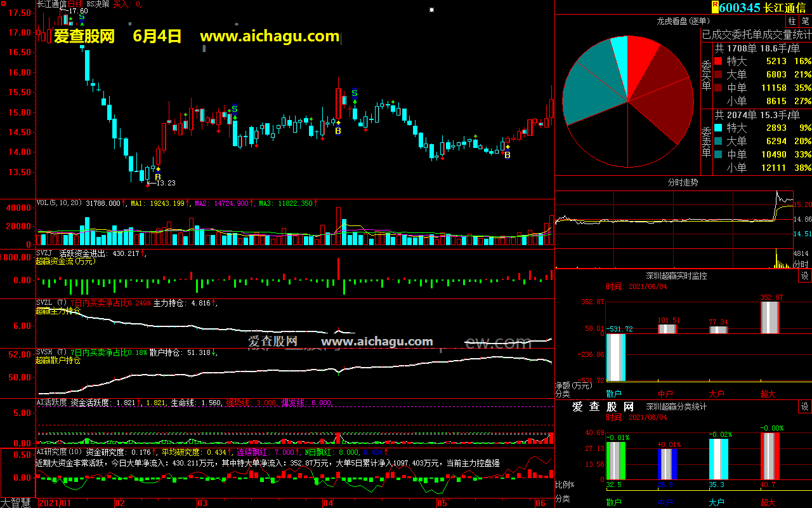Click the red diamond at the 13.23 low
812x508 pixels.
click(x=148, y=185)
